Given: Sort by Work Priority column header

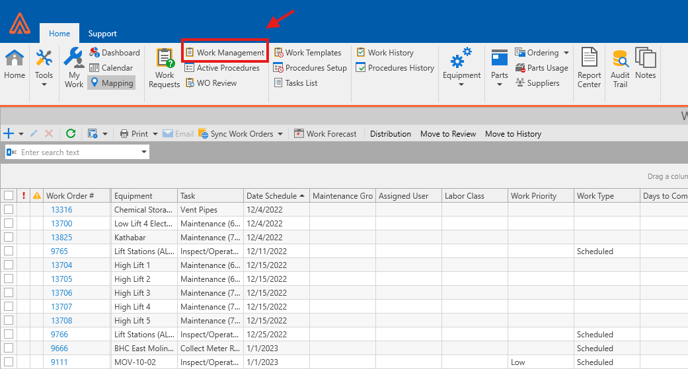Looking at the screenshot, I should tap(541, 196).
